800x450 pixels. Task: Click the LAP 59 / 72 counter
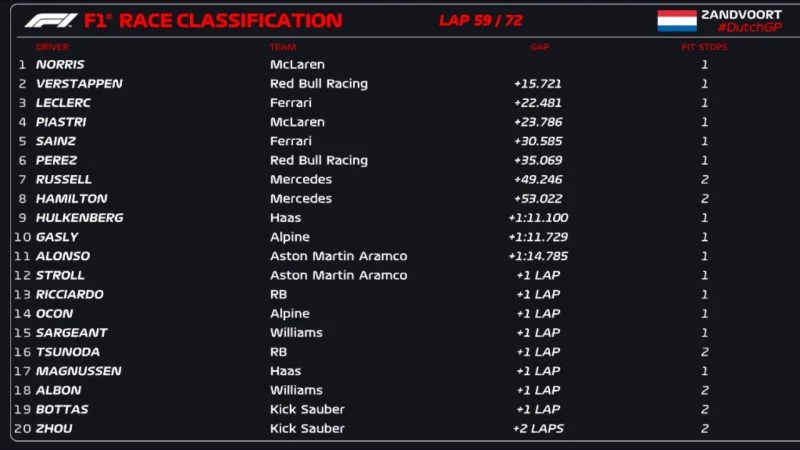click(x=481, y=20)
